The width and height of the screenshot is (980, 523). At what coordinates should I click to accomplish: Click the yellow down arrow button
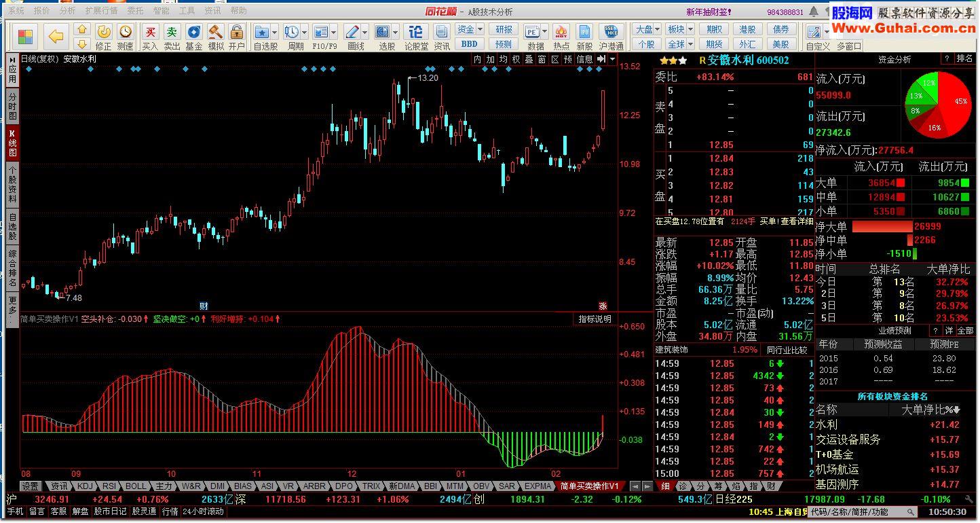click(82, 45)
